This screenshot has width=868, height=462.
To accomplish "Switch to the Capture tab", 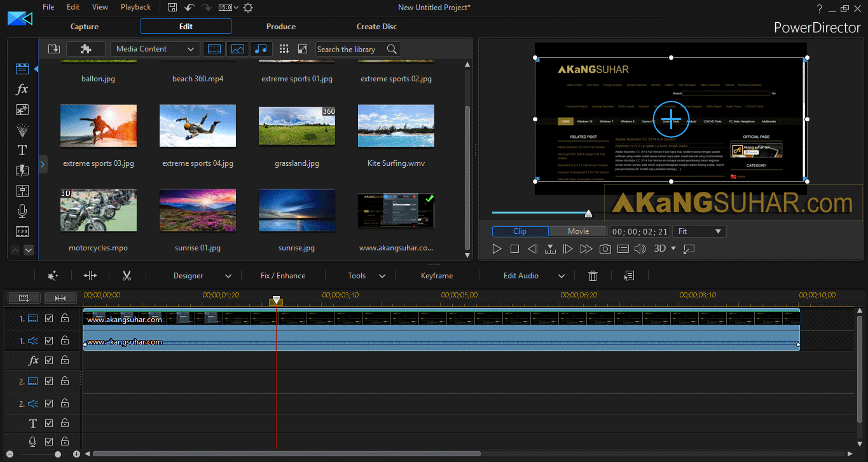I will pos(85,27).
